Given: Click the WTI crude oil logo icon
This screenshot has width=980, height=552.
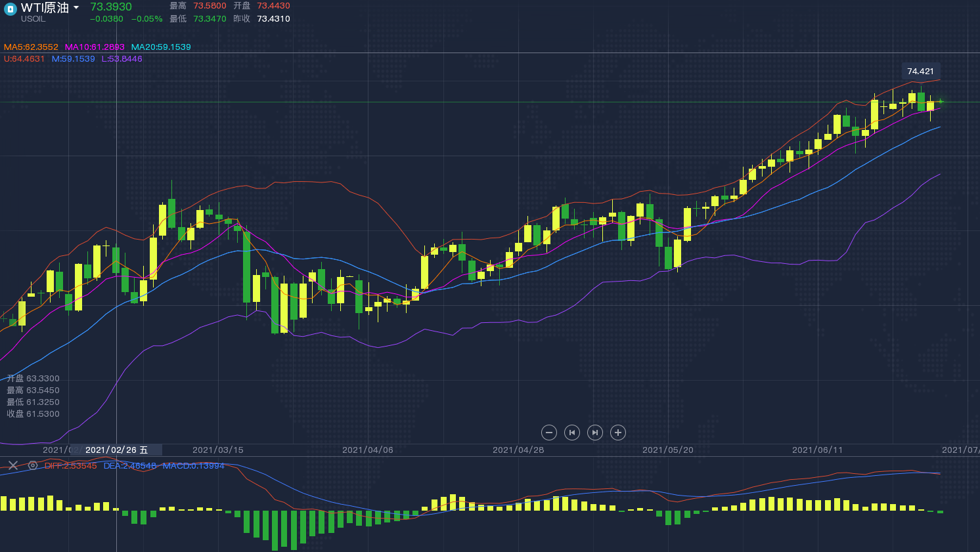Looking at the screenshot, I should click(10, 9).
